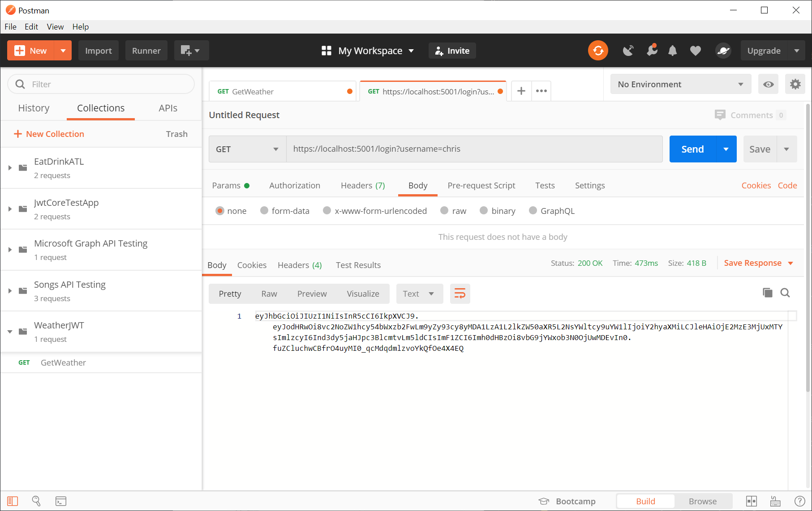The height and width of the screenshot is (511, 812).
Task: Toggle line wrap in response viewer
Action: [x=460, y=294]
